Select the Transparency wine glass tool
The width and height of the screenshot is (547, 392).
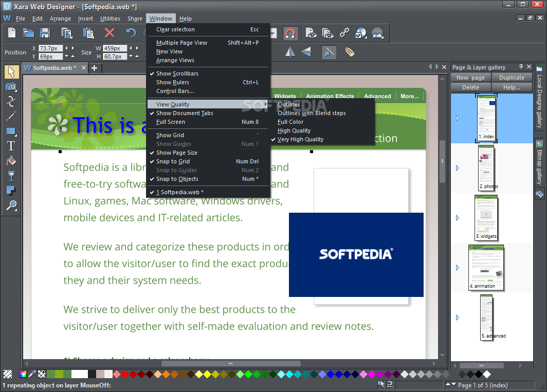(x=11, y=176)
